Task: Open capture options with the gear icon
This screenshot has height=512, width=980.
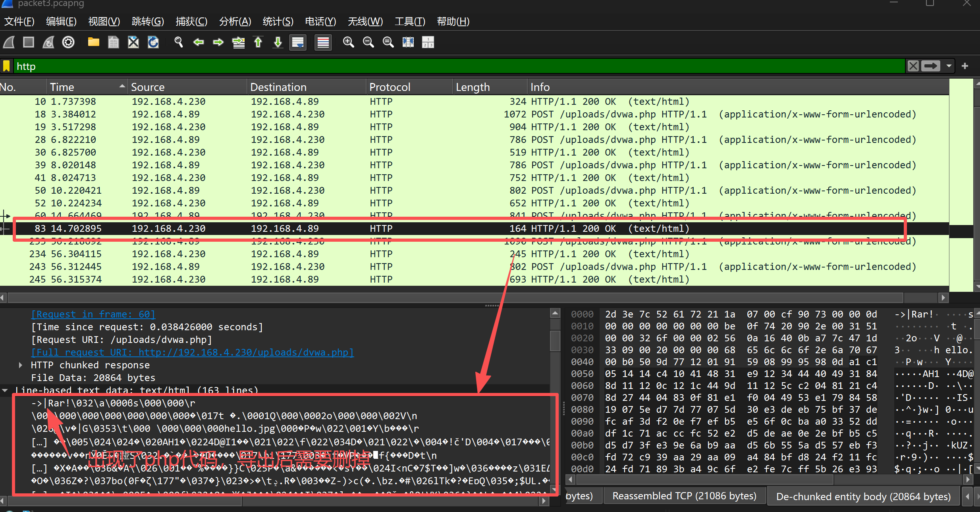Action: pos(68,42)
